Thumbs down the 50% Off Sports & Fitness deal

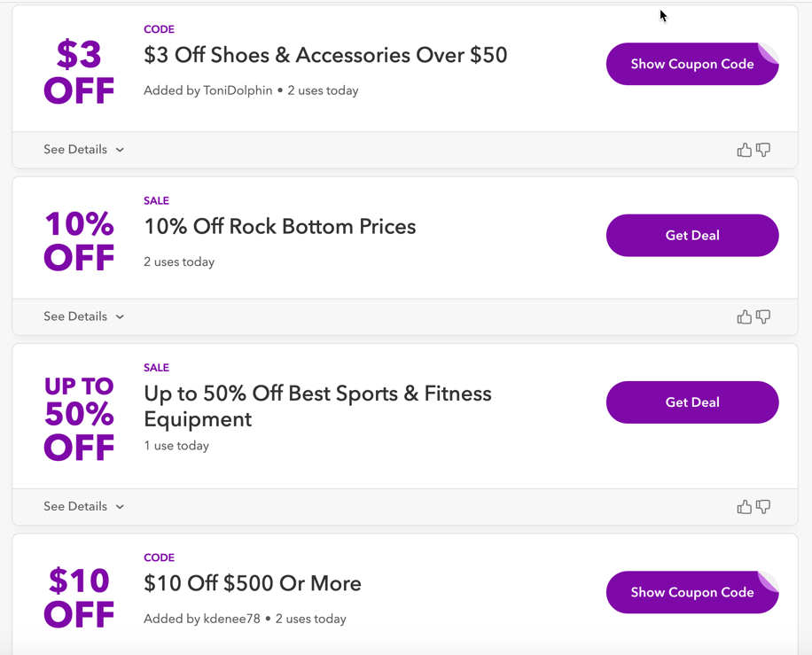763,507
